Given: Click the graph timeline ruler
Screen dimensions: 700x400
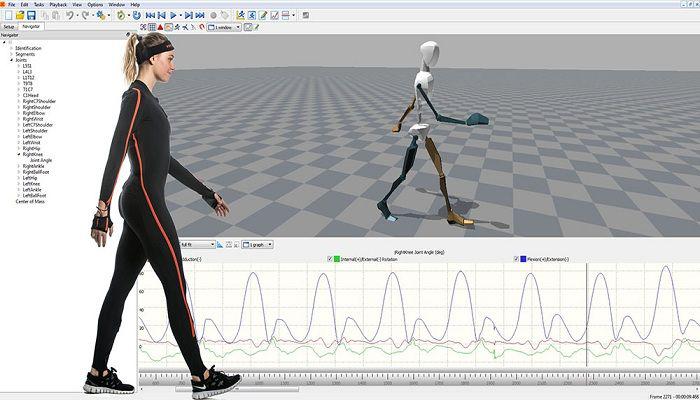Looking at the screenshot, I should tap(419, 379).
